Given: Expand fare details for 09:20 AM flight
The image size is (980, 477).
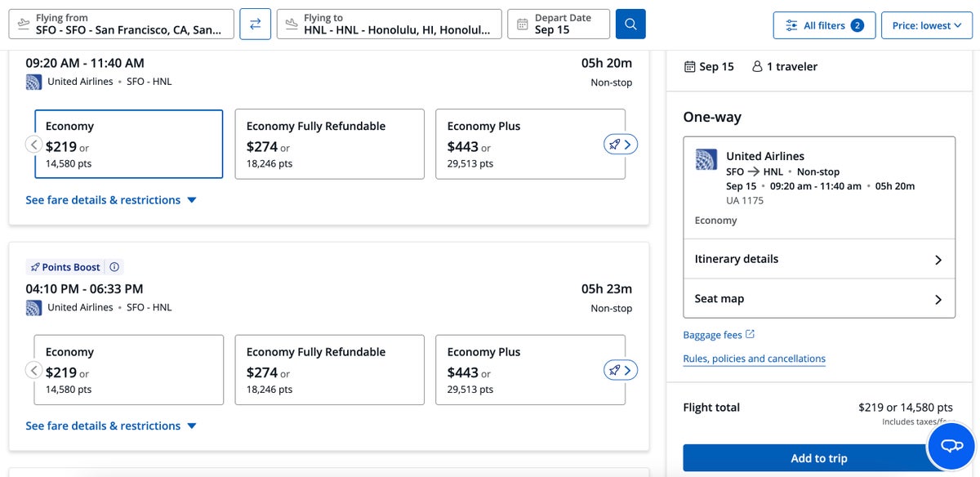Looking at the screenshot, I should [111, 200].
